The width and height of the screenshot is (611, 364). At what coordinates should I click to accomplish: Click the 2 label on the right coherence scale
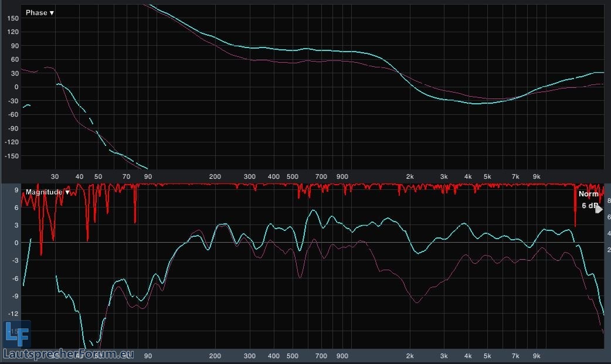point(609,250)
